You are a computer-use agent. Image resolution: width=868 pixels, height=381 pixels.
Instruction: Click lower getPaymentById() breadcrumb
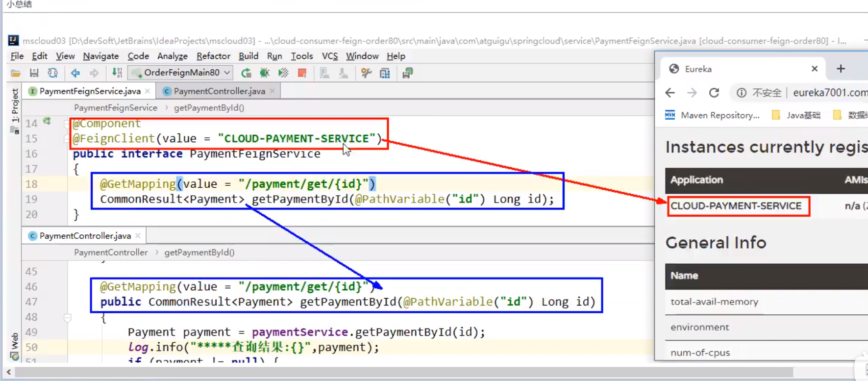tap(199, 253)
